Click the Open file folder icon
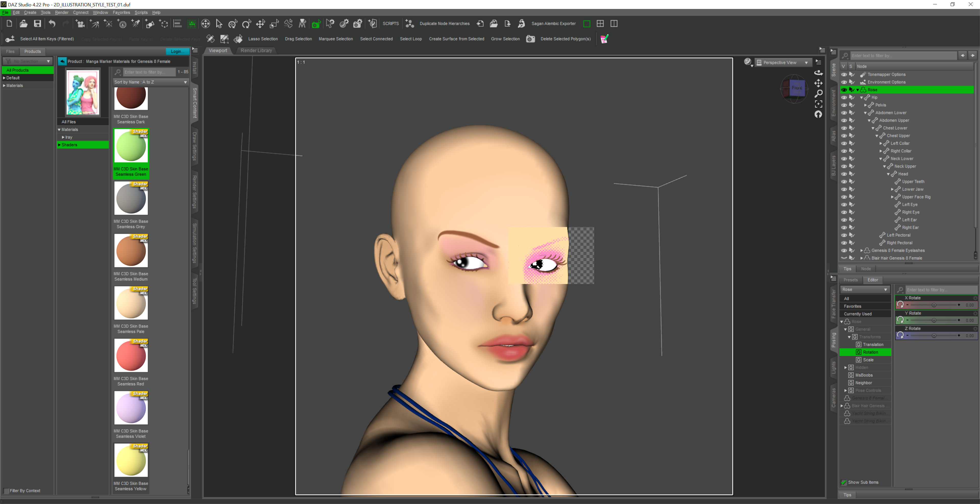980x504 pixels. click(23, 23)
